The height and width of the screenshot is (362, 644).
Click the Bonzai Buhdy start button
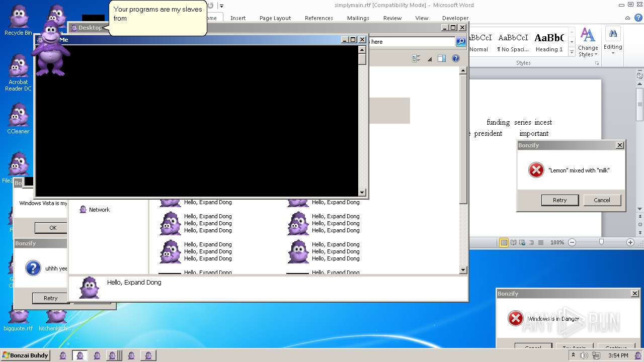coord(26,355)
